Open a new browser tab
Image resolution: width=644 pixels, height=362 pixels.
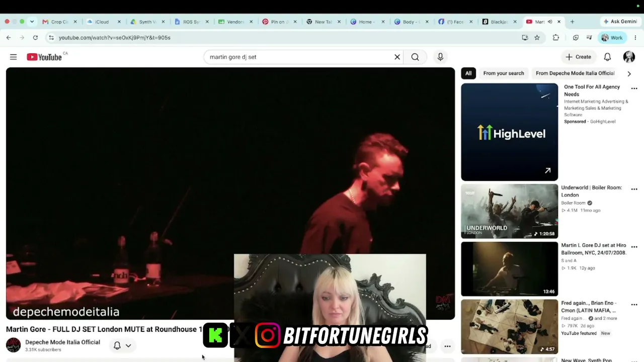click(572, 22)
